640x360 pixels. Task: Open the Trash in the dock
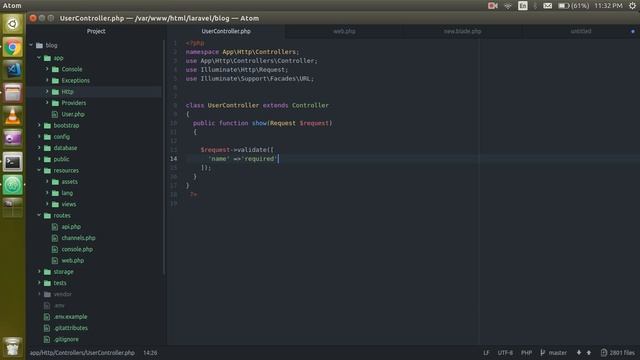point(13,347)
